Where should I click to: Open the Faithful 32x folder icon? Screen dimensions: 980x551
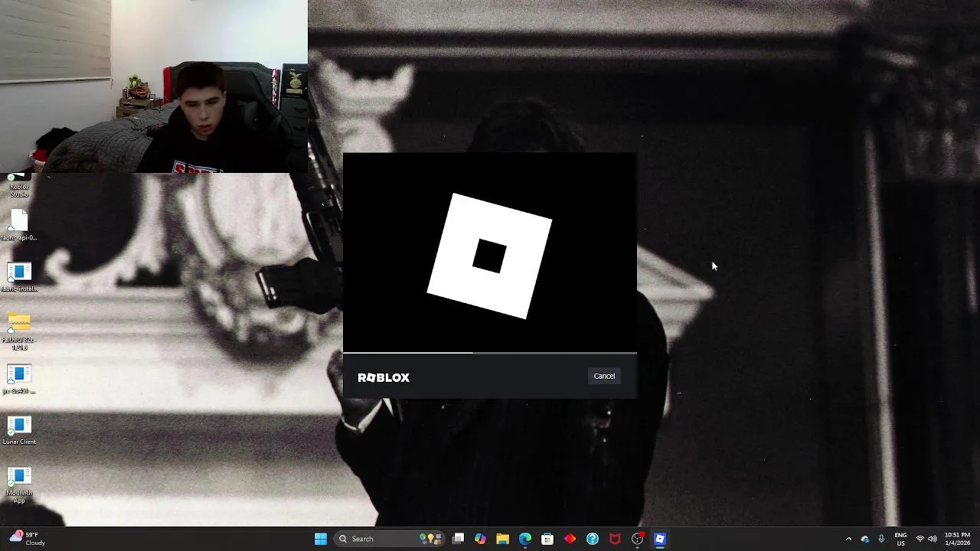(19, 331)
